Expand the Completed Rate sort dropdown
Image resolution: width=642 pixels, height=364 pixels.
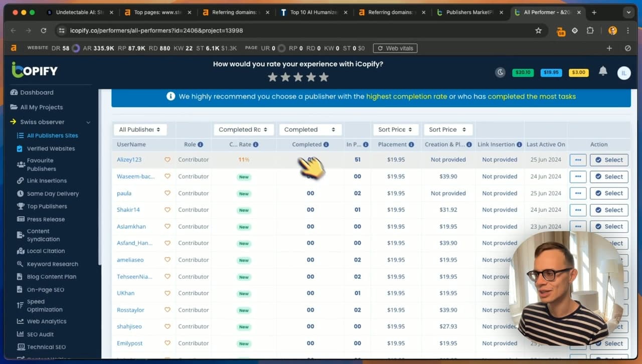244,129
